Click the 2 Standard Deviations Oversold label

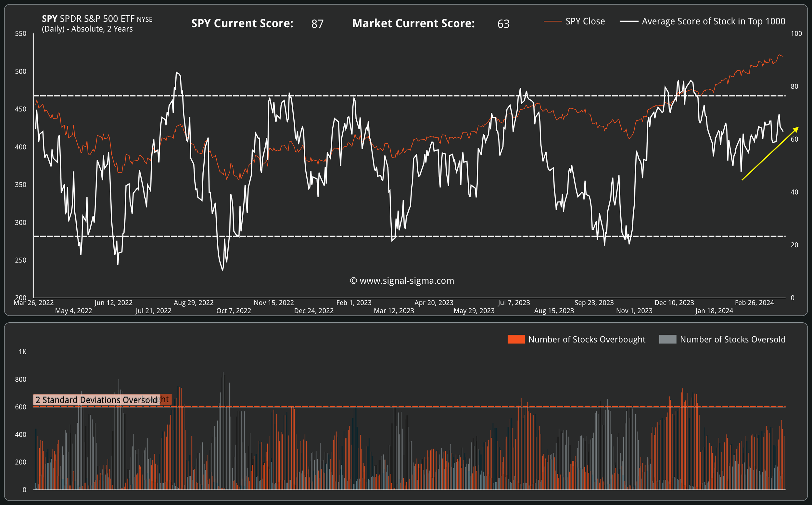click(x=96, y=400)
